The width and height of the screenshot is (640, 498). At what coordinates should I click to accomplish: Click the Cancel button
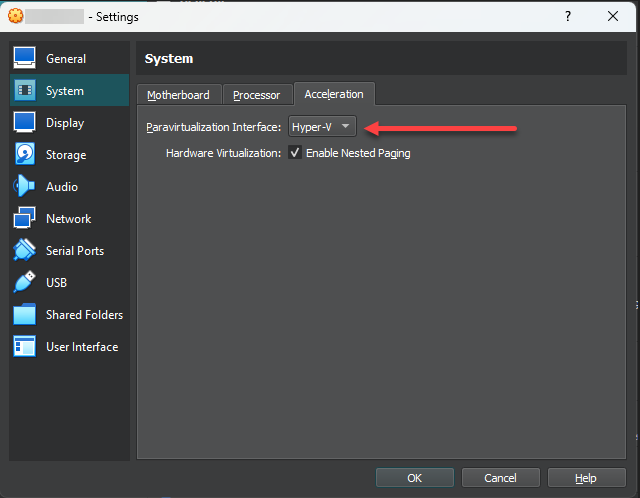(x=501, y=478)
